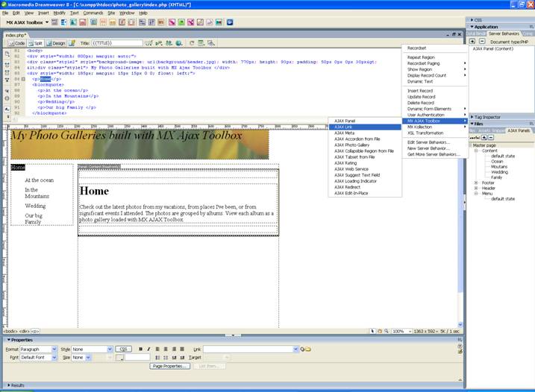This screenshot has height=392, width=535.
Task: Expand the User Authentication submenu
Action: click(435, 115)
